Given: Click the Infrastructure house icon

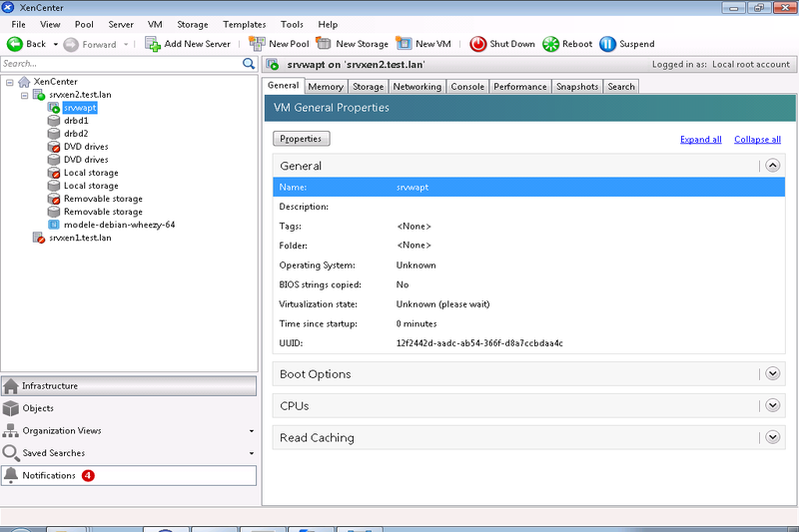Looking at the screenshot, I should click(11, 386).
